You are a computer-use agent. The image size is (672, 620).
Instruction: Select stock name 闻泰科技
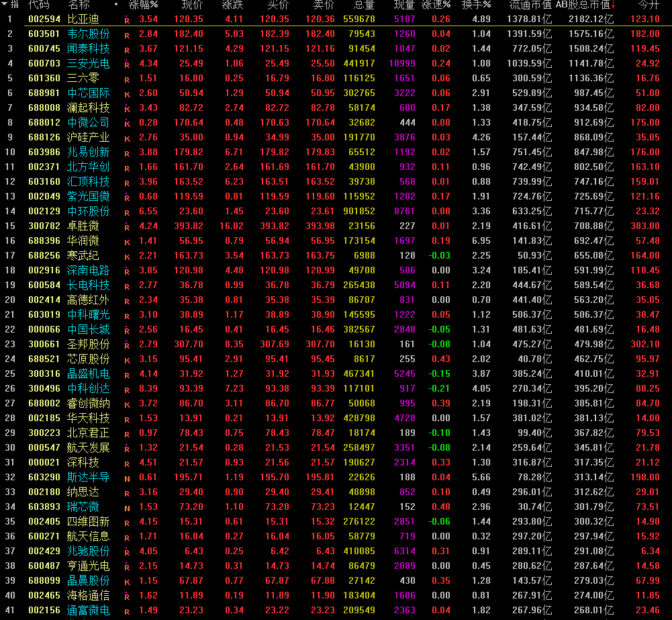pos(89,48)
